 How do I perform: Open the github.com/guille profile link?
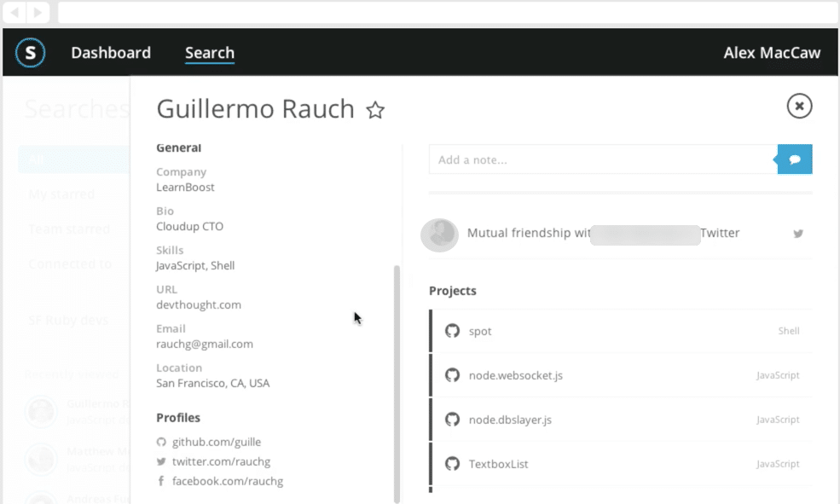point(217,442)
